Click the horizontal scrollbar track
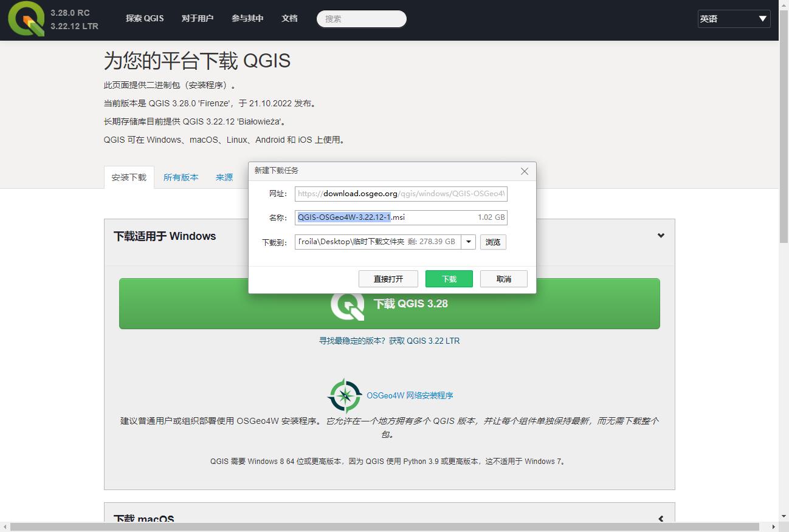Image resolution: width=789 pixels, height=532 pixels. [385, 527]
